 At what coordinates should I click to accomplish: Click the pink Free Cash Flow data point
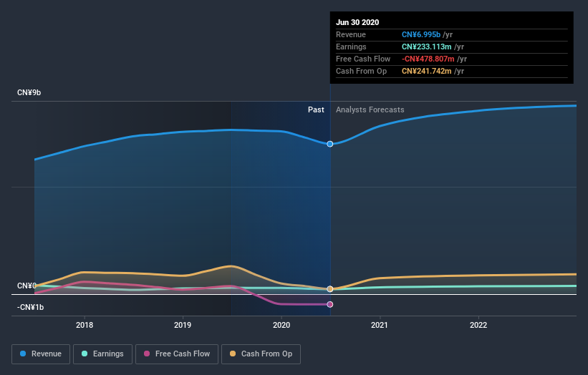click(330, 304)
